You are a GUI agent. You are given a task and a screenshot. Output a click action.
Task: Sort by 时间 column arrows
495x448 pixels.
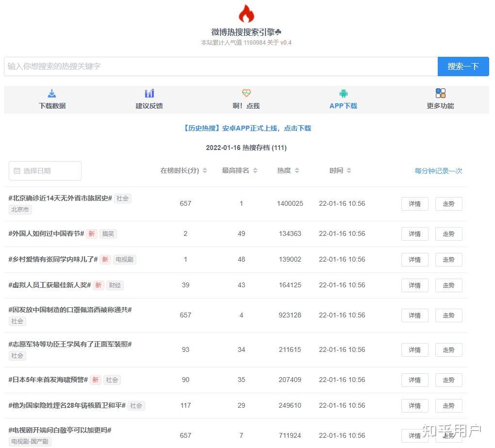349,170
